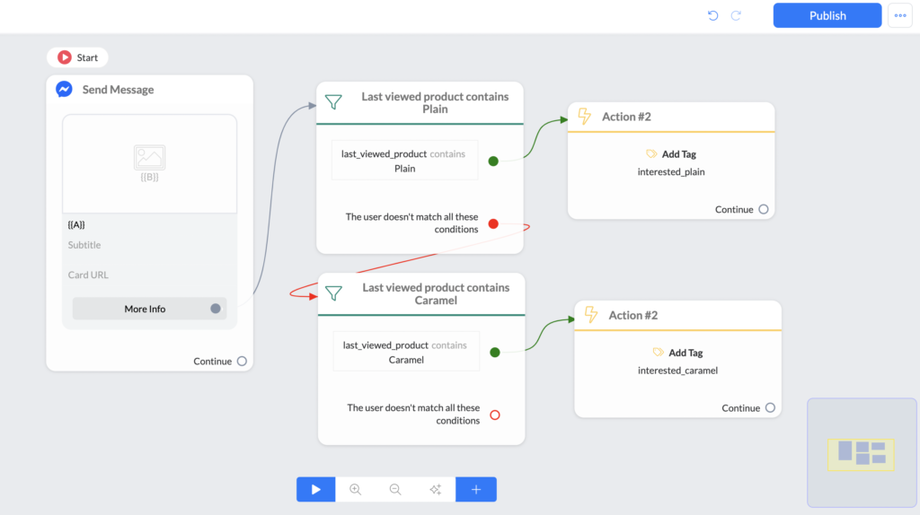Click Send Message Continue connector circle
Image resolution: width=920 pixels, height=515 pixels.
pos(242,361)
